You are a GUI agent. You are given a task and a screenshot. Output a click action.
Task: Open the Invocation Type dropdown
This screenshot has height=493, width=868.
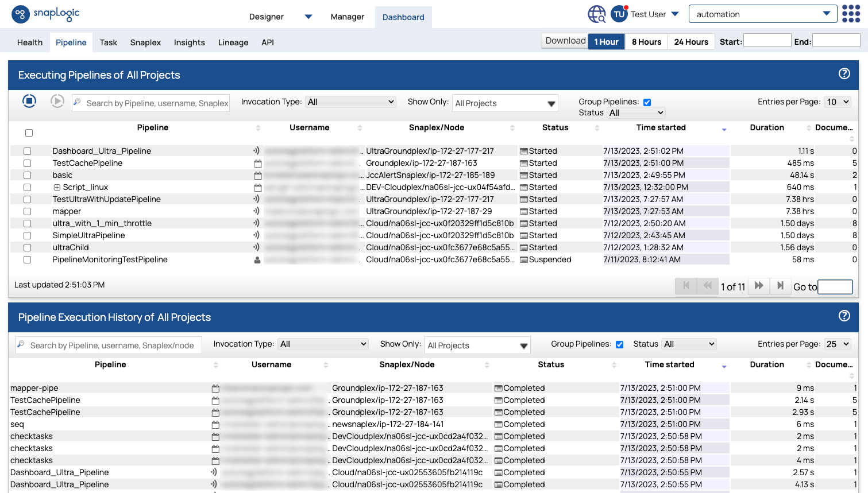pos(350,102)
